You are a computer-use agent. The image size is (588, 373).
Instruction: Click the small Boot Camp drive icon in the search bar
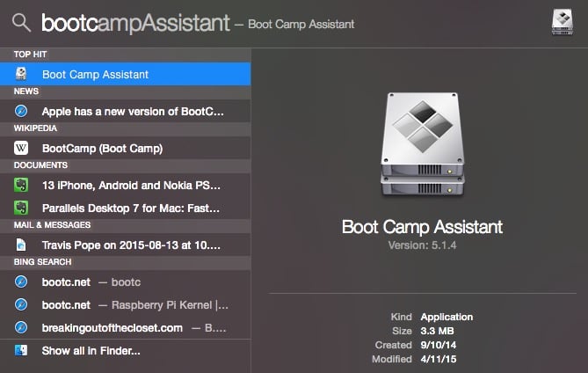coord(563,22)
